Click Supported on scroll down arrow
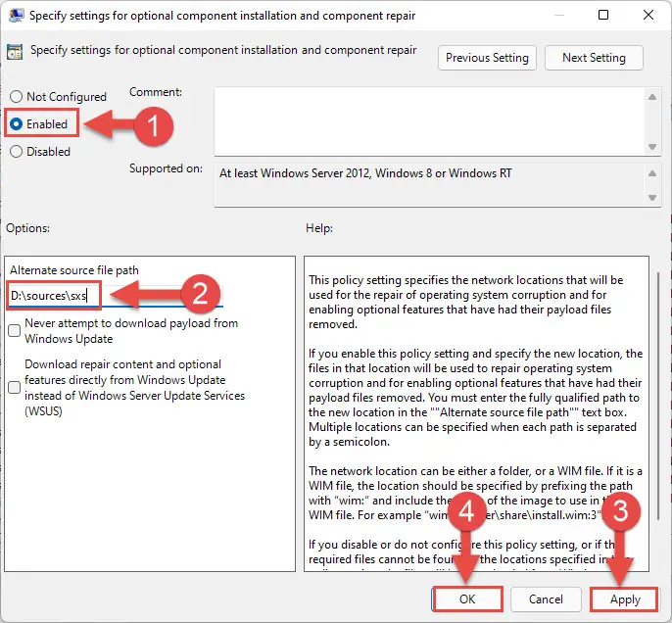Image resolution: width=672 pixels, height=623 pixels. (652, 198)
